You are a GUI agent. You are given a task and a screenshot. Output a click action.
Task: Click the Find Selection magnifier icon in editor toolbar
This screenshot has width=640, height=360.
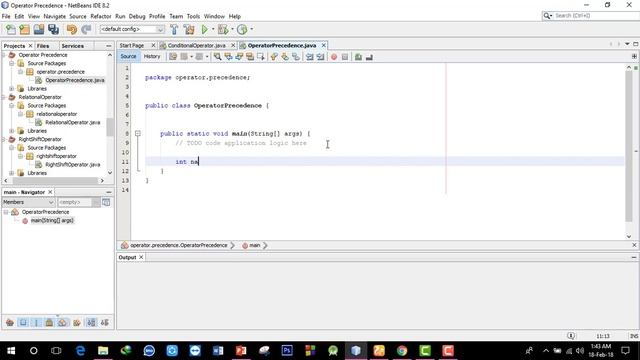tap(218, 57)
